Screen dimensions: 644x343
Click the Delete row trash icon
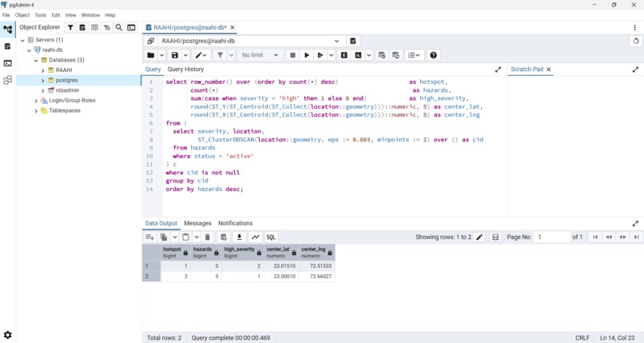(208, 237)
